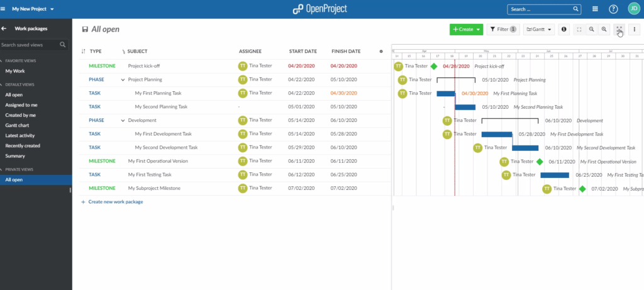The width and height of the screenshot is (644, 290).
Task: Open table column settings gear icon
Action: (381, 52)
